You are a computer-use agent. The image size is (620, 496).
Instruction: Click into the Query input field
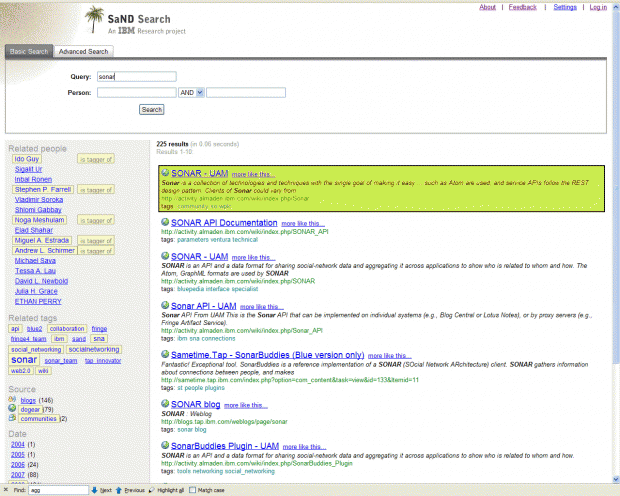point(137,76)
